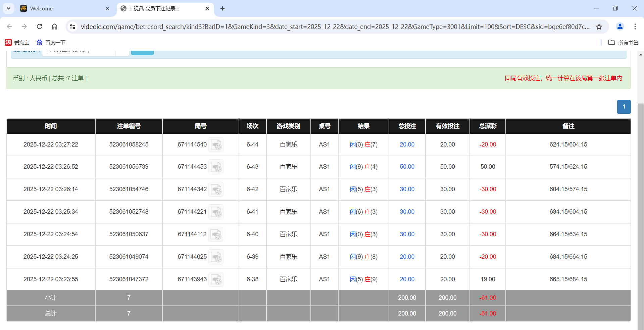Image resolution: width=644 pixels, height=330 pixels.
Task: Click page 1 pagination button
Action: coord(624,107)
